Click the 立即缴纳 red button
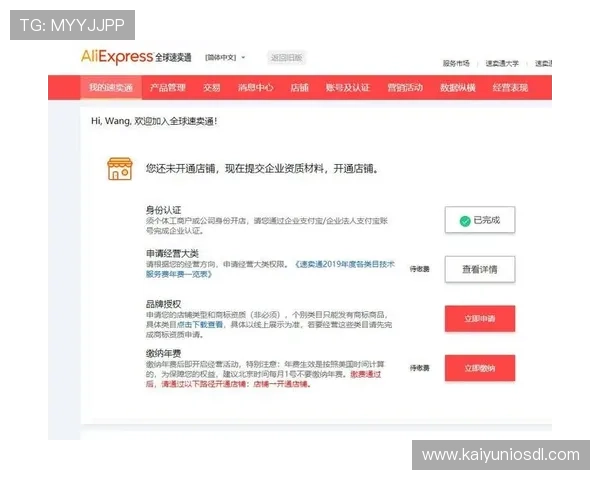Viewport: 600px width, 480px height. coord(480,368)
